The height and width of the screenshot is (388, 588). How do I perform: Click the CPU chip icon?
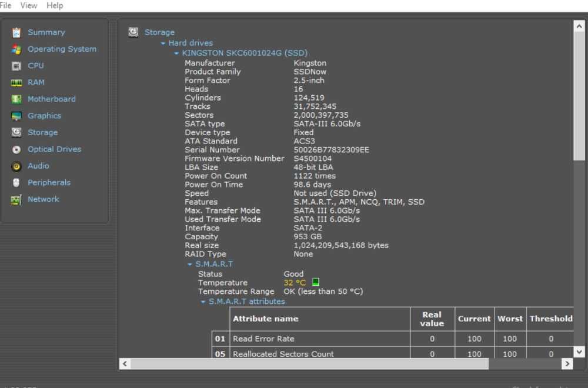point(16,66)
